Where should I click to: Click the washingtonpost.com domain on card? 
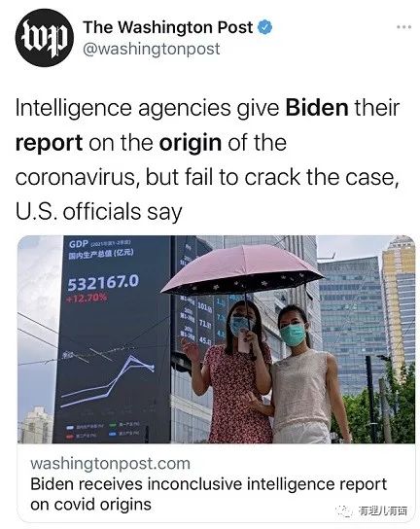[x=110, y=463]
